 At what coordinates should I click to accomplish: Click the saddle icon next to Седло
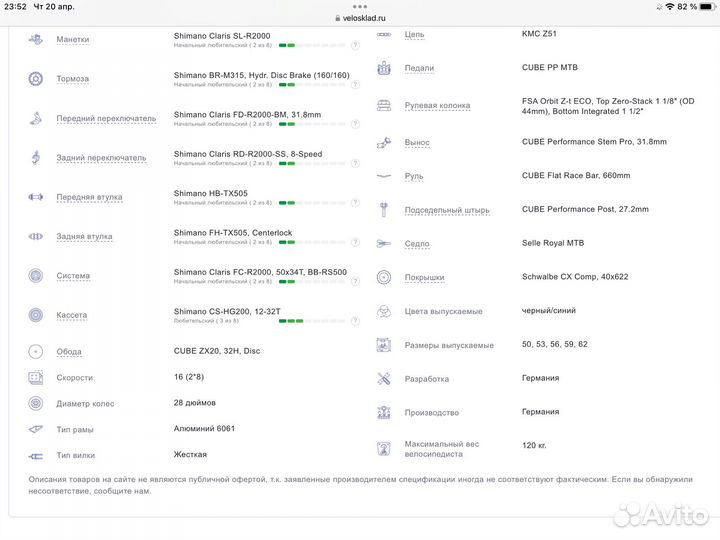pos(384,244)
